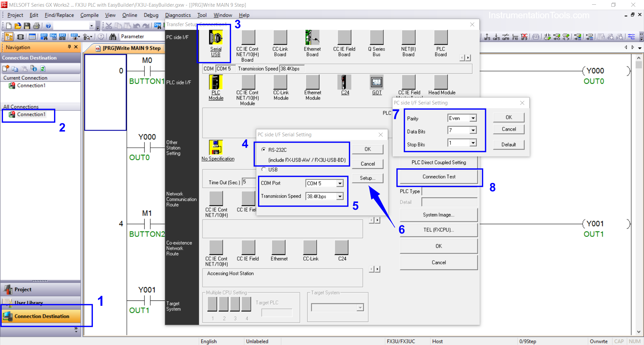Open the Project menu

pos(15,15)
